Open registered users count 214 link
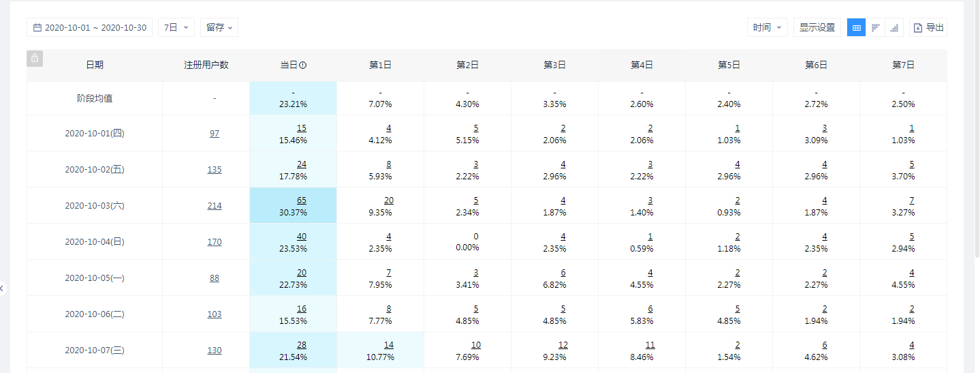The width and height of the screenshot is (980, 373). click(x=215, y=205)
